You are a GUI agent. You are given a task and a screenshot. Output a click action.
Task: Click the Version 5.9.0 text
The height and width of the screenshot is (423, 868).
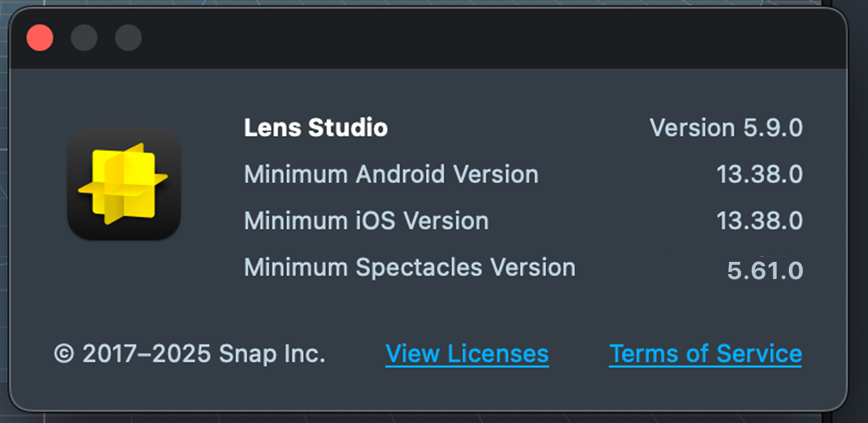[726, 128]
